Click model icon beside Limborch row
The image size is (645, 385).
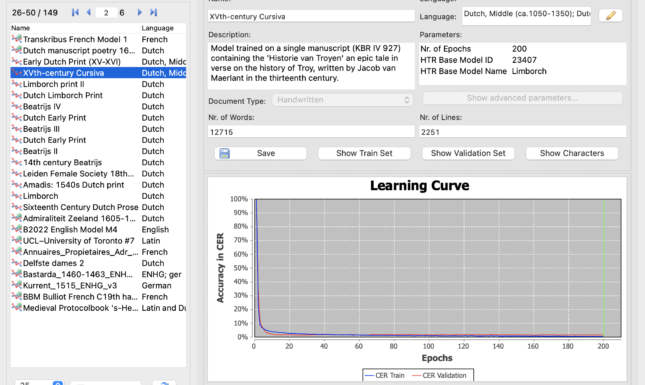(x=16, y=196)
